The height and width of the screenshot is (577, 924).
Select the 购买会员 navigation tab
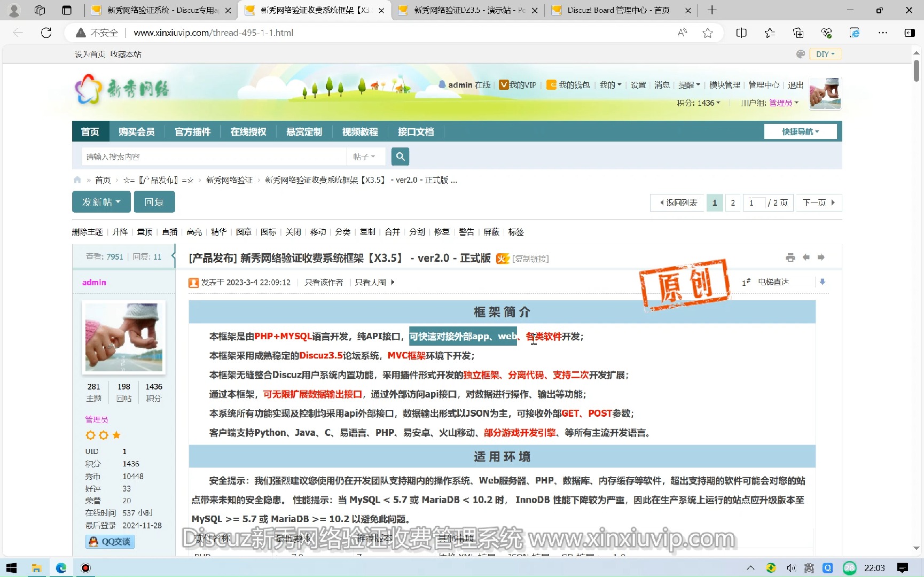(137, 131)
